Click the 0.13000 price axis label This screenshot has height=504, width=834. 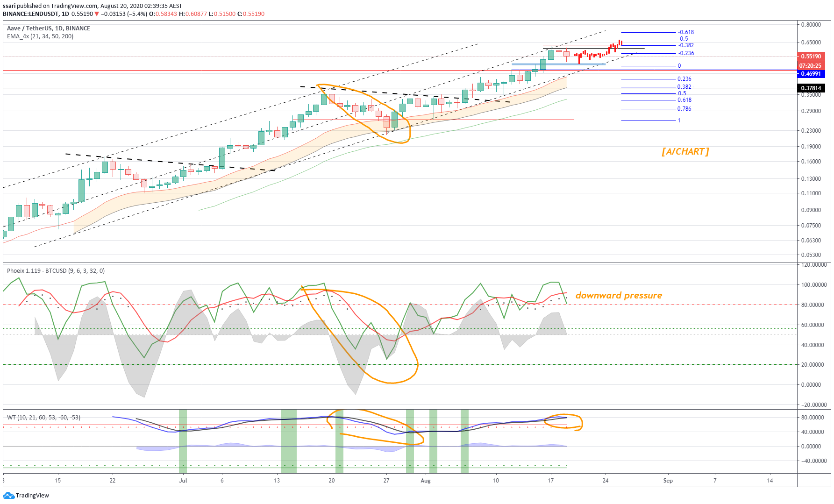click(811, 179)
